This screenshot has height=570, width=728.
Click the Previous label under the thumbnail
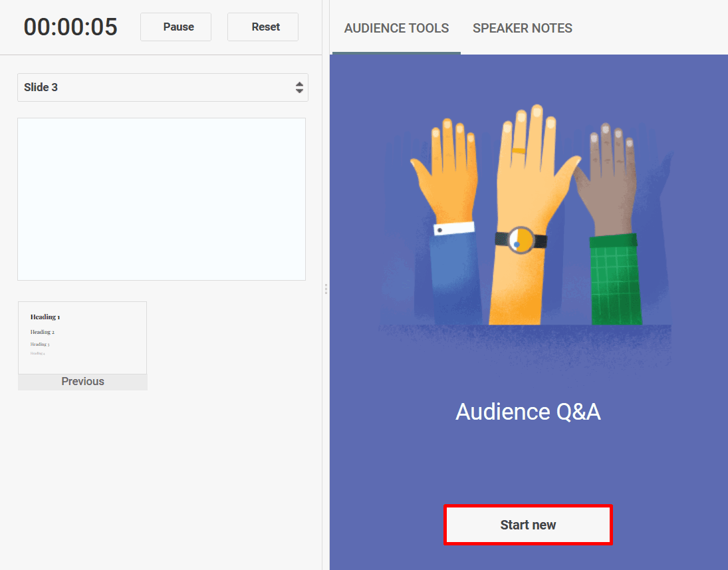(82, 381)
